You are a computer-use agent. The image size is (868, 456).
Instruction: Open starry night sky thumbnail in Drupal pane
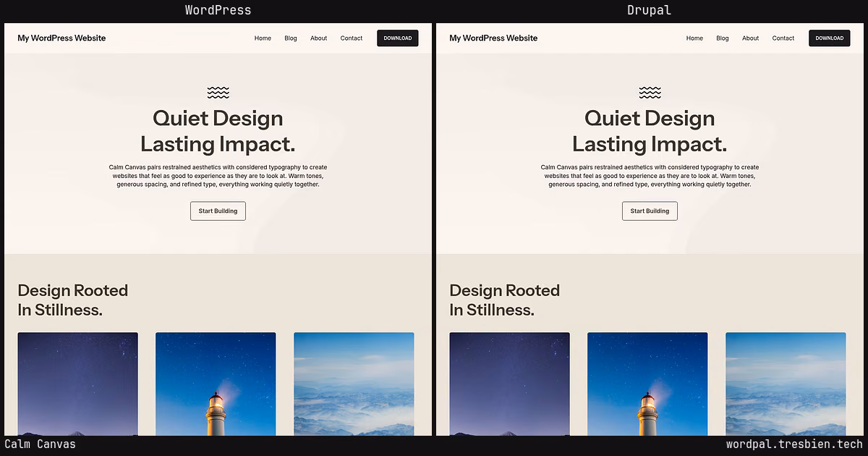(x=509, y=384)
